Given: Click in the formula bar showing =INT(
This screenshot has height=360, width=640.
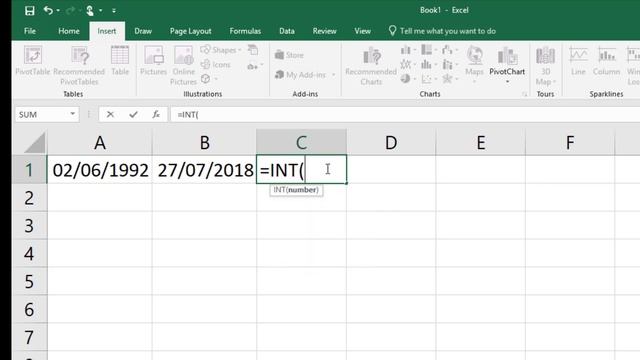Looking at the screenshot, I should pos(405,115).
